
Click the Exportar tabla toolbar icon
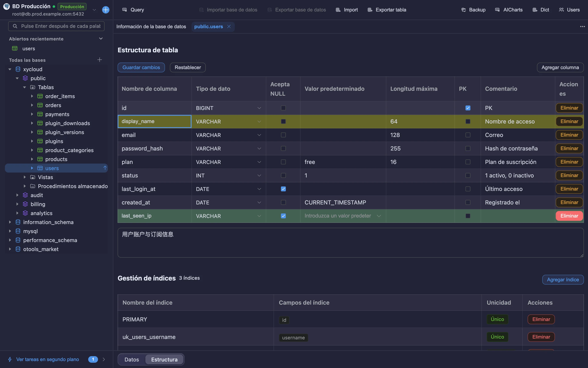click(x=370, y=10)
